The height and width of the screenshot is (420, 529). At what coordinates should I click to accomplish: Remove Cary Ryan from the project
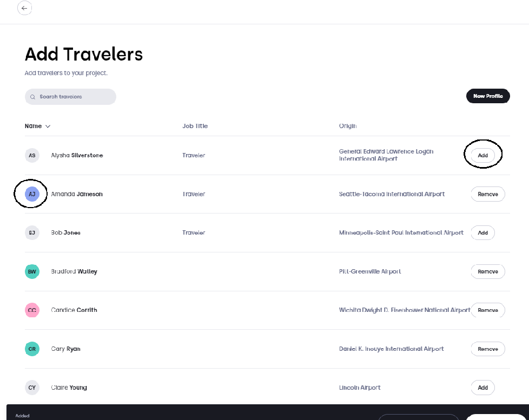488,349
